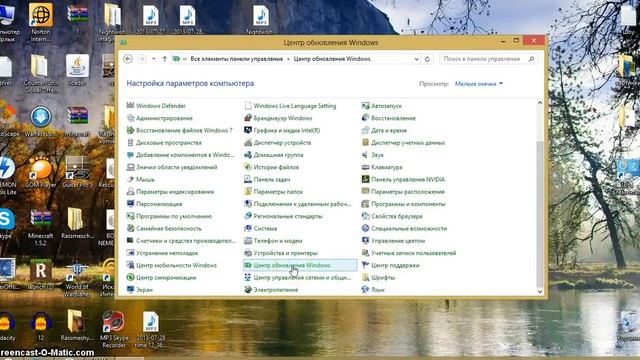
Task: Open Norton Internet desktop icon
Action: tap(40, 21)
